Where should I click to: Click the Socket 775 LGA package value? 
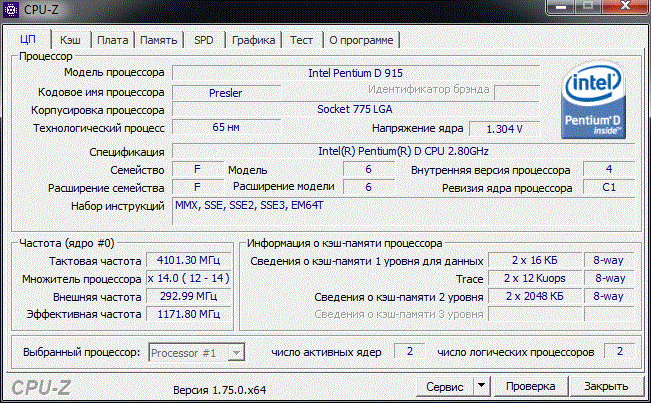[355, 110]
